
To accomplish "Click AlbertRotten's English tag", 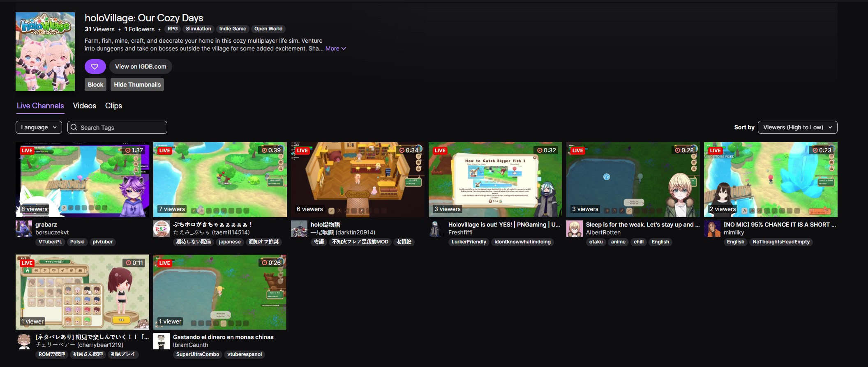I will (660, 242).
